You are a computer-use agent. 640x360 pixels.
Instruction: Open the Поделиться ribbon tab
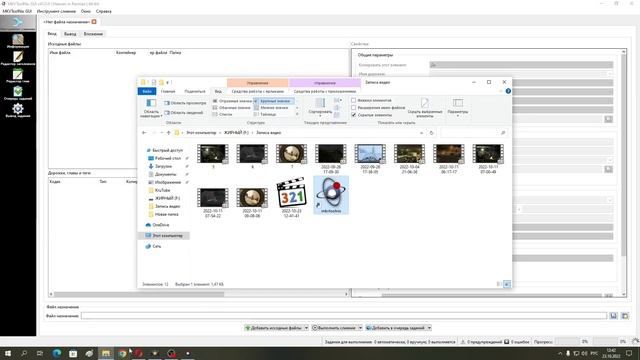(195, 91)
